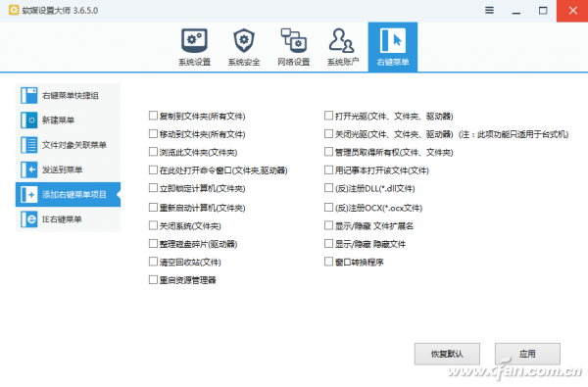Click the 应用 button
Screen dimensions: 588x387
pyautogui.click(x=527, y=354)
